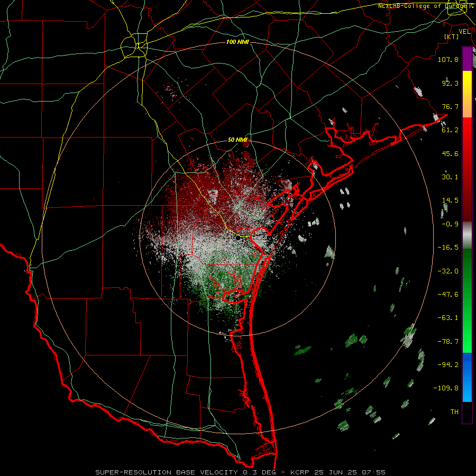Select the 76.7 value on velocity scale
The image size is (476, 476).
coord(450,106)
